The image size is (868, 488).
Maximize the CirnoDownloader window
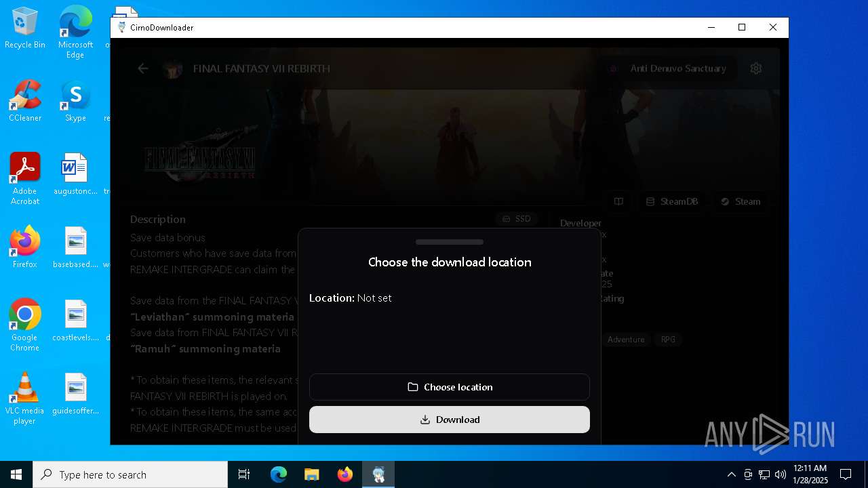pyautogui.click(x=742, y=28)
